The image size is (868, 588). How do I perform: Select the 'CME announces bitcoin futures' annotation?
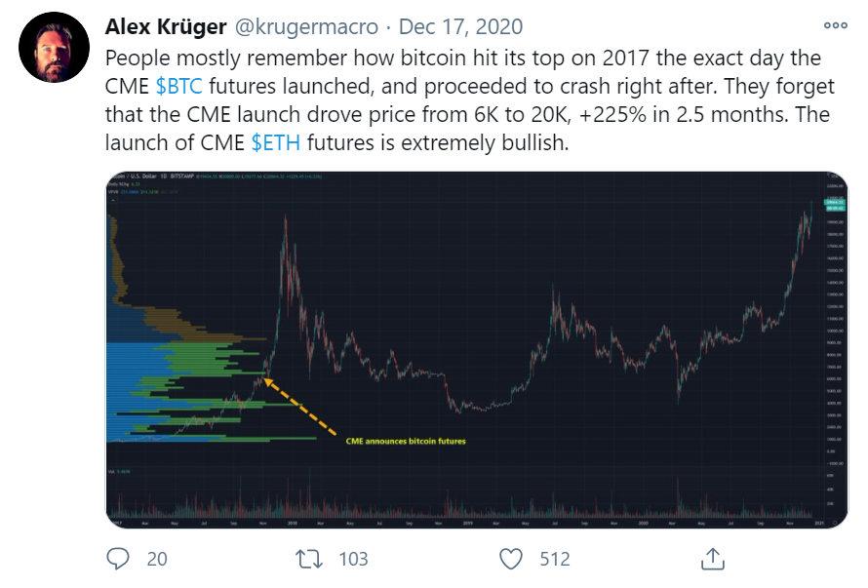pos(406,442)
